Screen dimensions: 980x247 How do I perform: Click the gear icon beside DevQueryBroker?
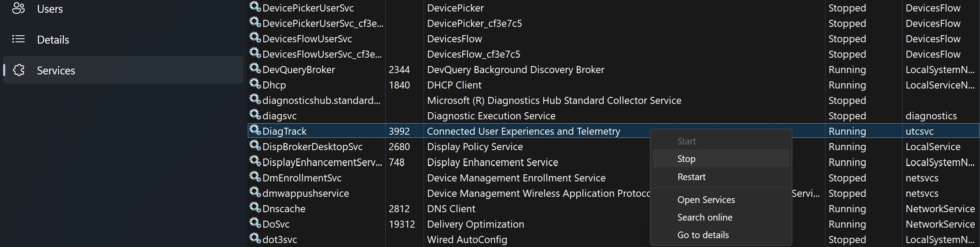pos(255,69)
